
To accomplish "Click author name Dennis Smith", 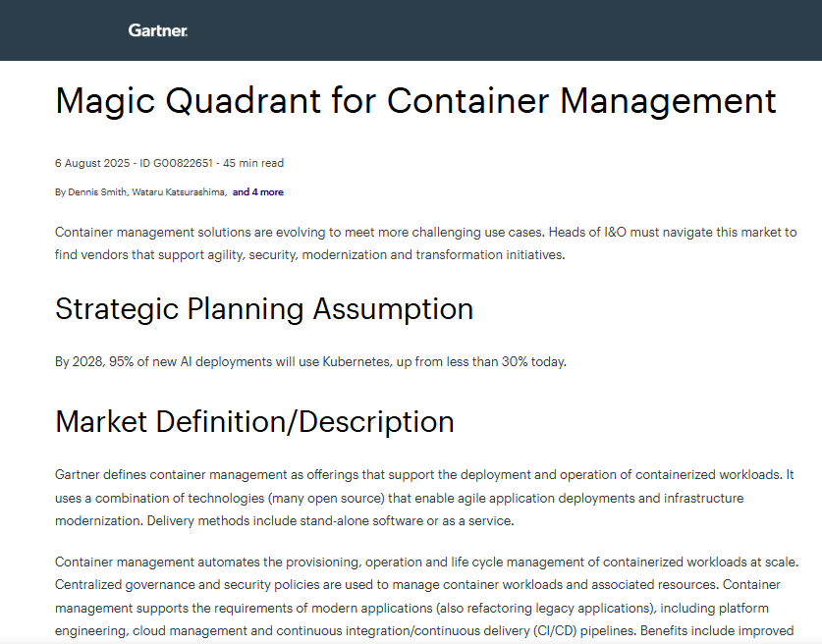I will tap(97, 192).
